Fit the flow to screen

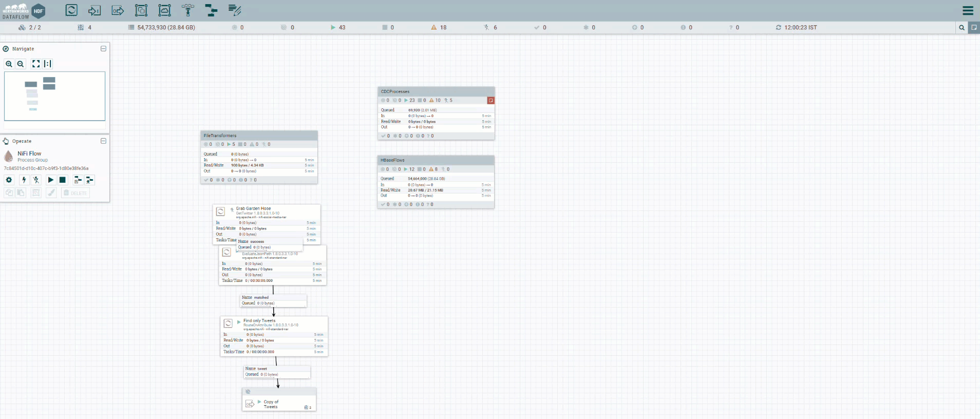(36, 64)
